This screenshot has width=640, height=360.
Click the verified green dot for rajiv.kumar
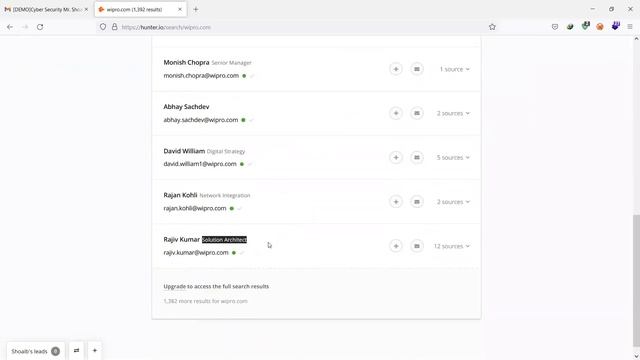tap(234, 253)
